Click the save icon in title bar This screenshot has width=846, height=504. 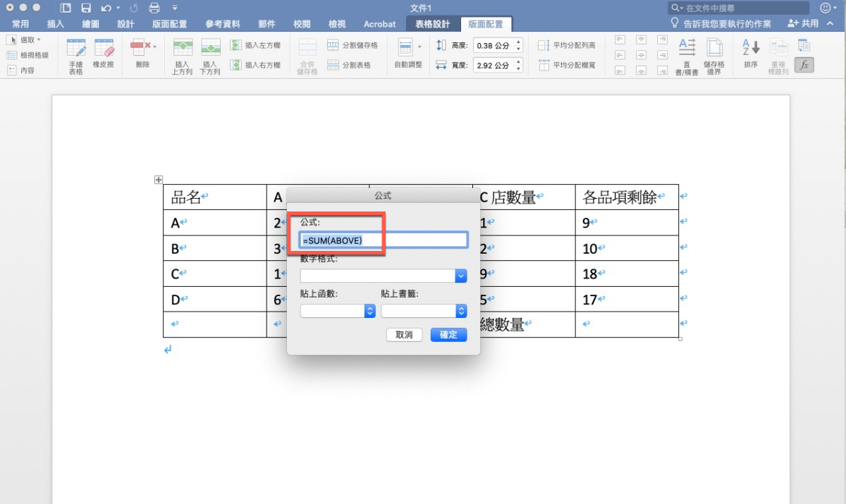(x=86, y=8)
